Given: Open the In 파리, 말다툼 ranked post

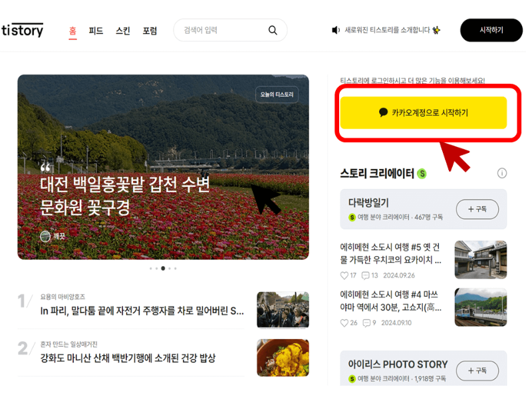Looking at the screenshot, I should (x=142, y=311).
